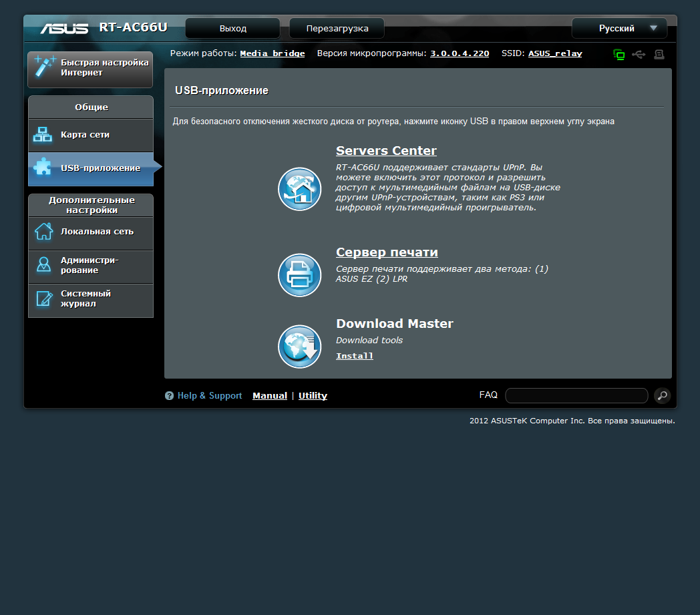Click the magic wand quick setup icon

tap(45, 67)
